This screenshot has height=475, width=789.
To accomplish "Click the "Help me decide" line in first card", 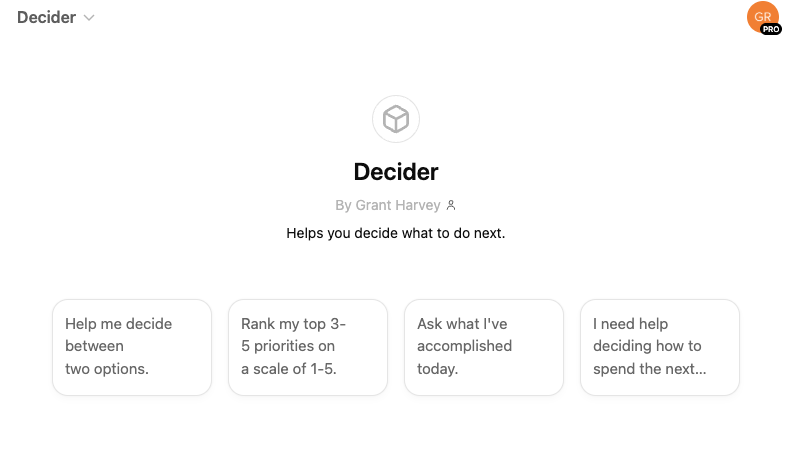I will 119,324.
